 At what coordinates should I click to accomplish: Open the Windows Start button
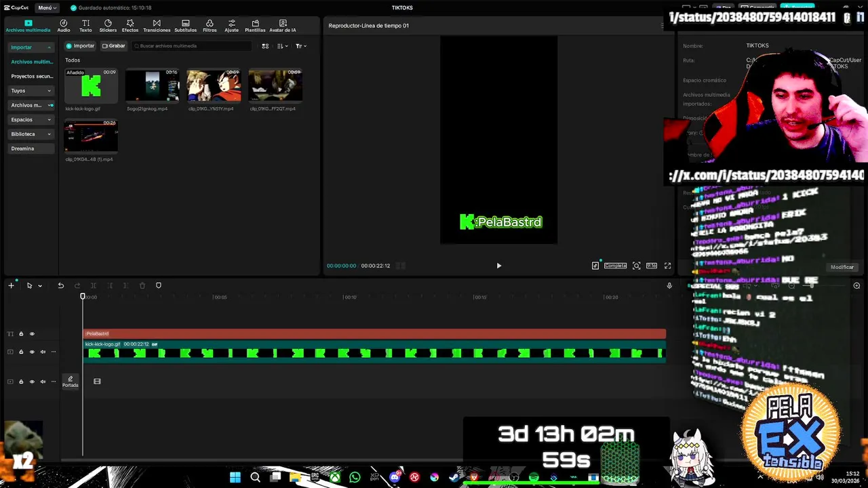pyautogui.click(x=235, y=477)
